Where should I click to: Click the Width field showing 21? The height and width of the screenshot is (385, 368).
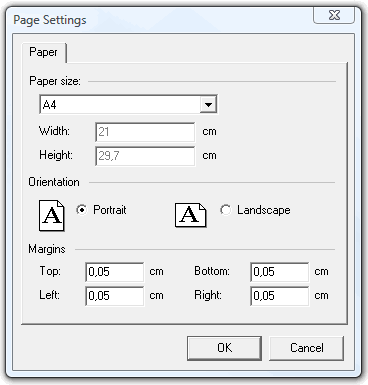pos(145,132)
